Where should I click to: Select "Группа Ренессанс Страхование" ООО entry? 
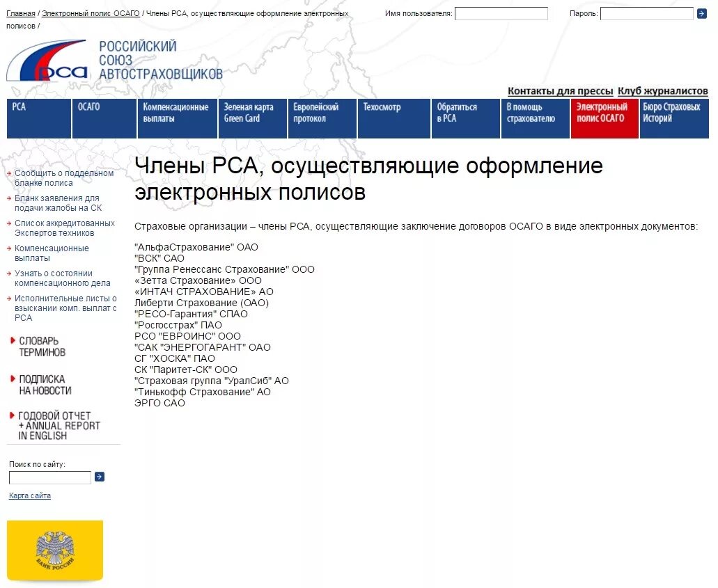pyautogui.click(x=224, y=269)
